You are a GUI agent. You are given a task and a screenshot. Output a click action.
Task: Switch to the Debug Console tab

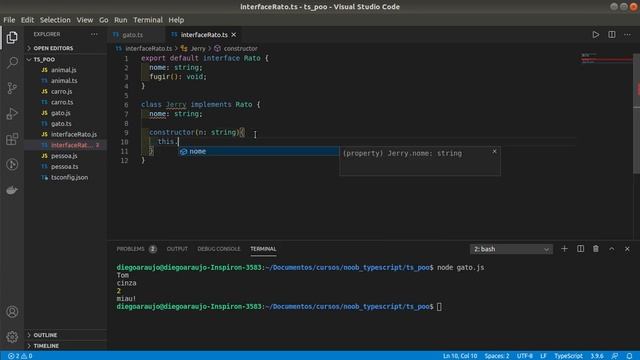tap(219, 249)
